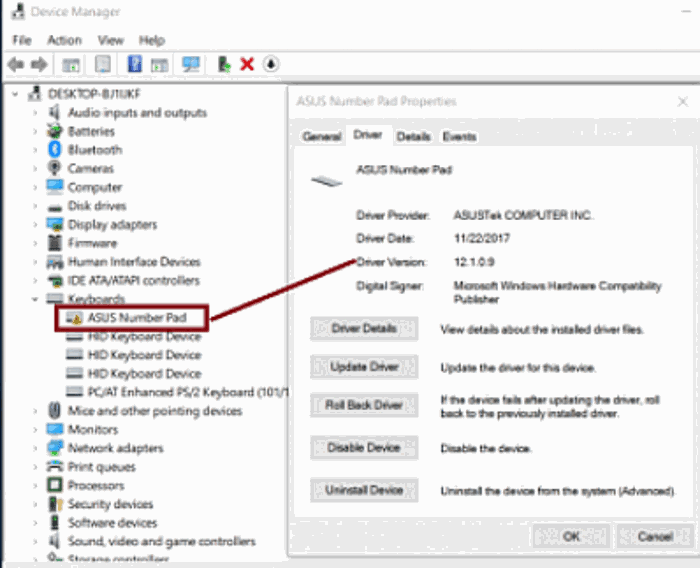
Task: Click the Driver Version value 12.1.0.9
Action: 474,262
